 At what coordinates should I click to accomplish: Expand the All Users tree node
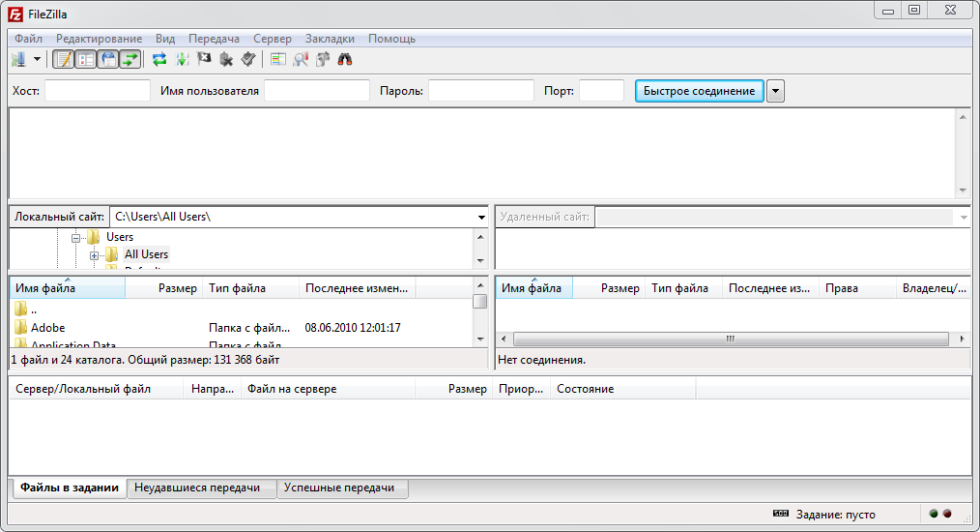[x=94, y=255]
